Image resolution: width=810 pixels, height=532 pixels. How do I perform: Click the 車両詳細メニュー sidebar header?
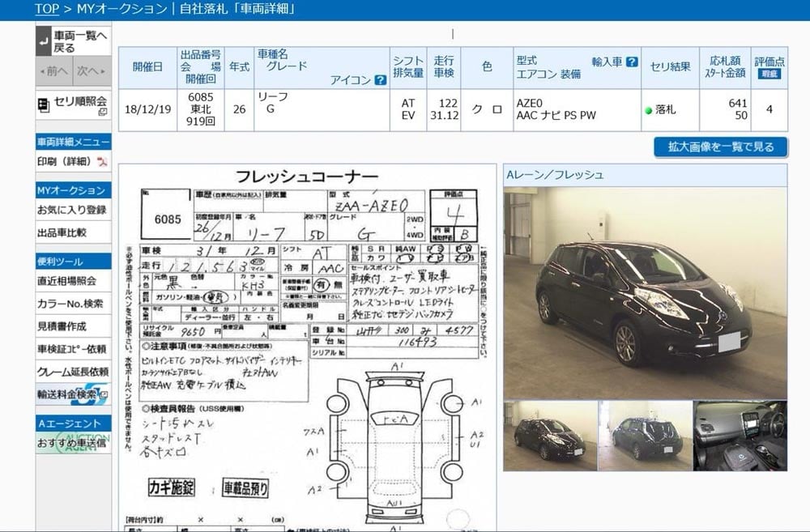[x=74, y=142]
